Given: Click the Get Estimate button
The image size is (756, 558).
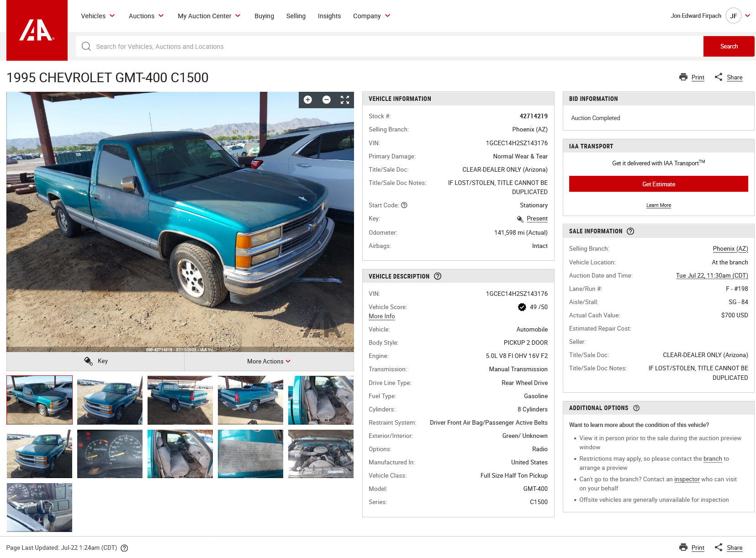Looking at the screenshot, I should click(x=659, y=184).
